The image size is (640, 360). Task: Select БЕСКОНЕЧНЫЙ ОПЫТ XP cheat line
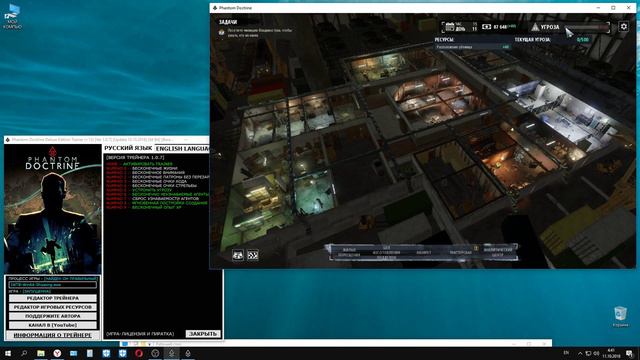pos(144,207)
